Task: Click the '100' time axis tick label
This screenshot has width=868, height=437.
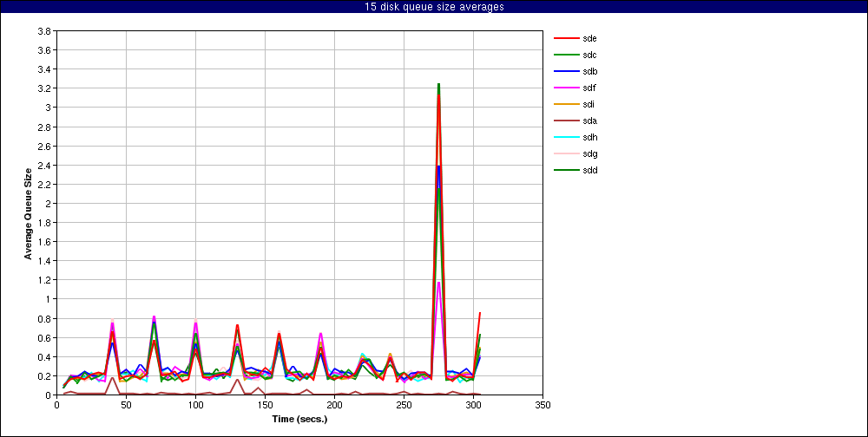Action: [195, 406]
